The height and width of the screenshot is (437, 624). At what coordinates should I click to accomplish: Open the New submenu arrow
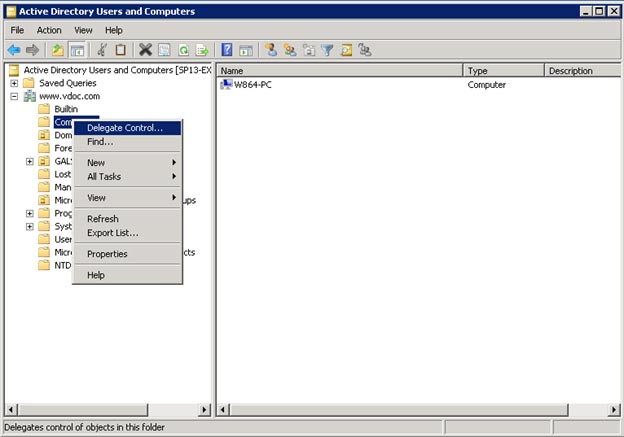(174, 162)
